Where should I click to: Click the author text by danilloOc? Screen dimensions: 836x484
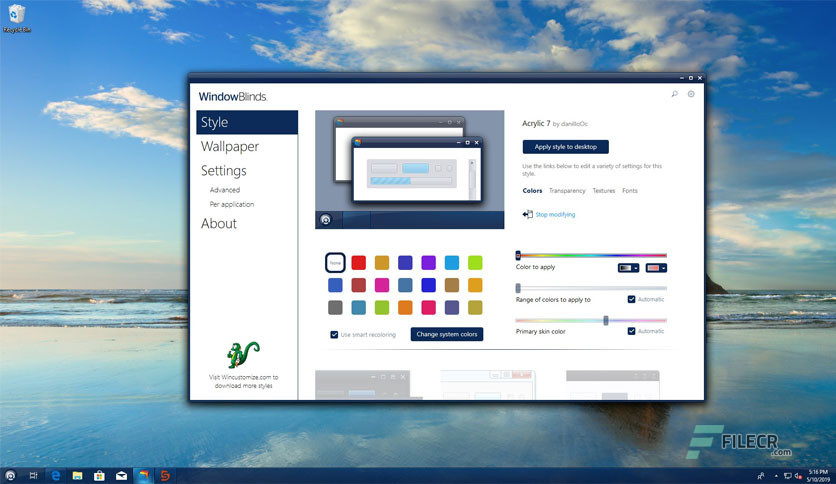[570, 124]
